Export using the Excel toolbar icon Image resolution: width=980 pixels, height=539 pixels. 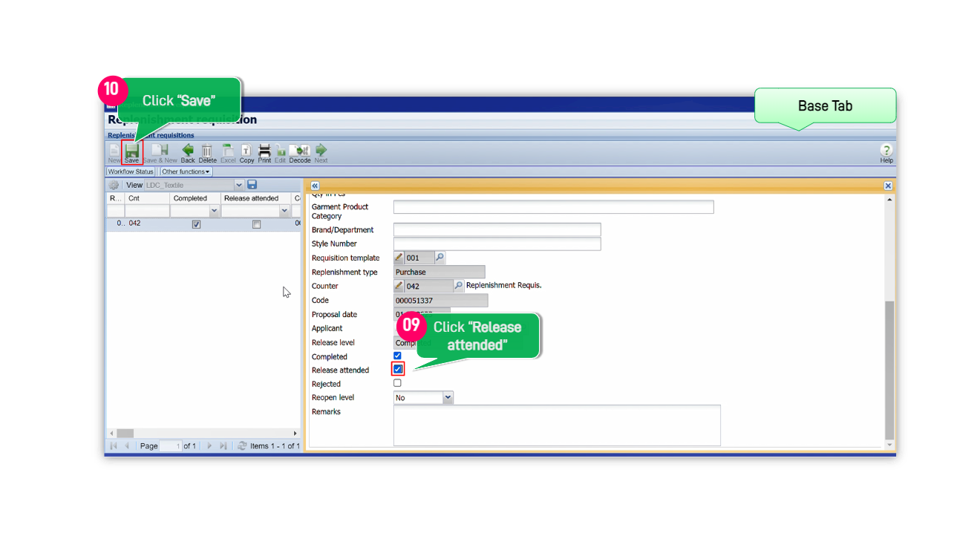pyautogui.click(x=228, y=150)
